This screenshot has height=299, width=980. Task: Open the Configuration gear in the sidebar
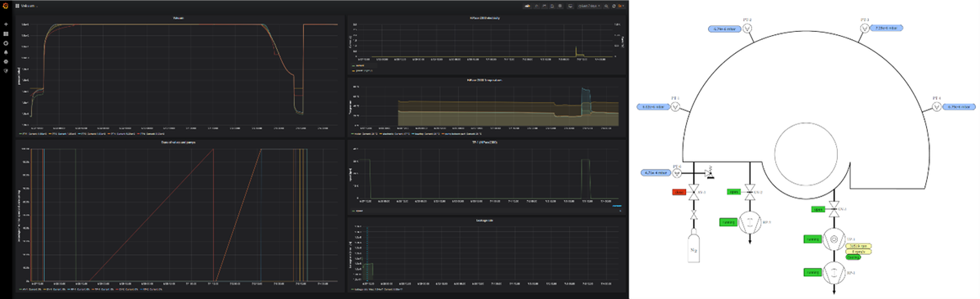6,61
